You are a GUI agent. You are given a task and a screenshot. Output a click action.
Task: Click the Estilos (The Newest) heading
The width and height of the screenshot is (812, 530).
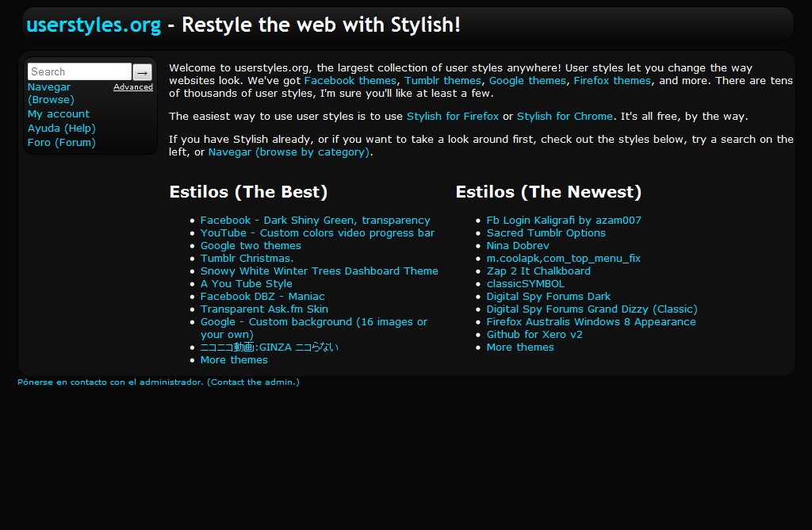point(549,192)
